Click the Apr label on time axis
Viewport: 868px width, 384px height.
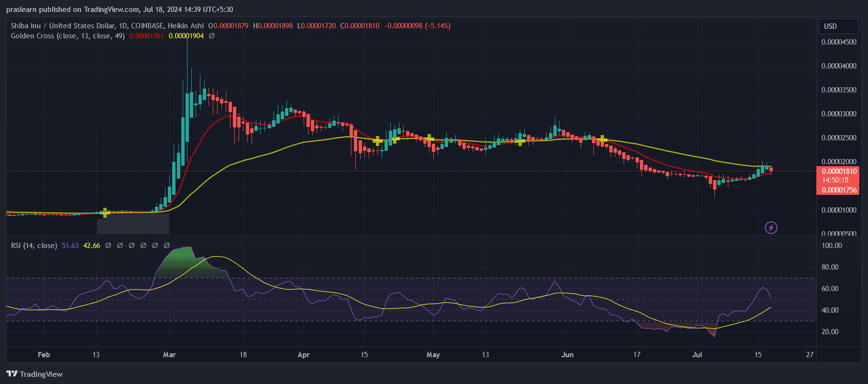click(x=304, y=355)
